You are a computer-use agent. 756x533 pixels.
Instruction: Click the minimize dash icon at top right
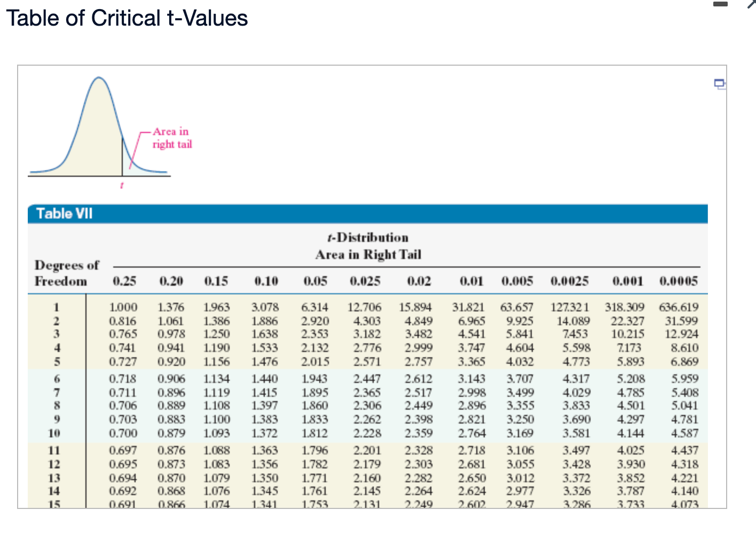point(721,4)
